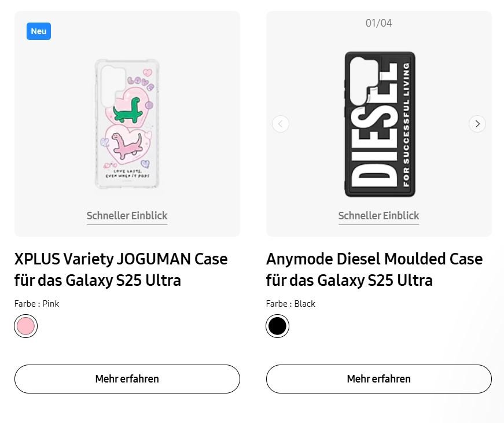Click the JOGUMAN phone case image
504x423 pixels.
click(x=127, y=124)
